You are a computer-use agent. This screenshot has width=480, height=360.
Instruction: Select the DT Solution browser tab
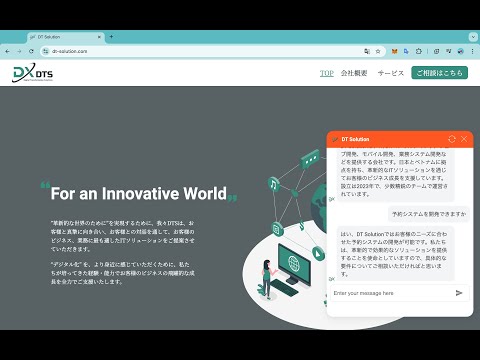65,37
